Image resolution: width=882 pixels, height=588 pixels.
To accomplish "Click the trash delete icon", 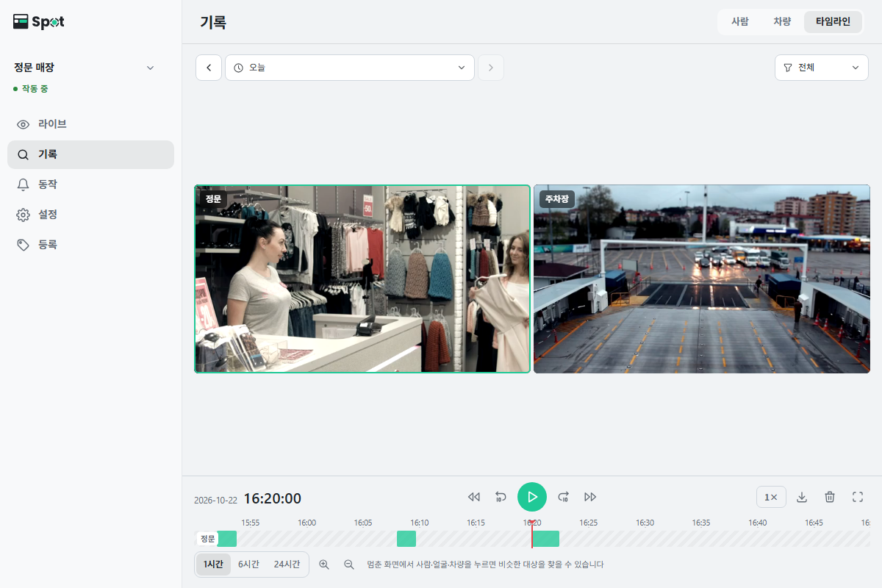I will pyautogui.click(x=830, y=497).
